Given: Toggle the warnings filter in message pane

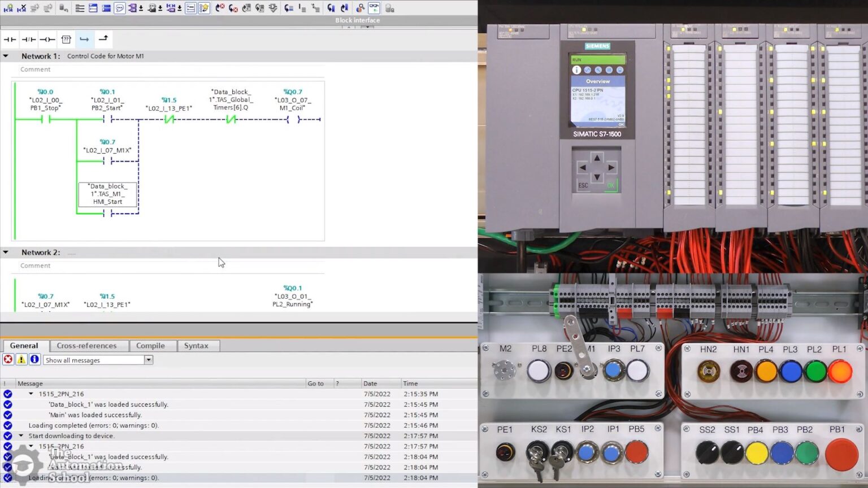Looking at the screenshot, I should click(21, 360).
